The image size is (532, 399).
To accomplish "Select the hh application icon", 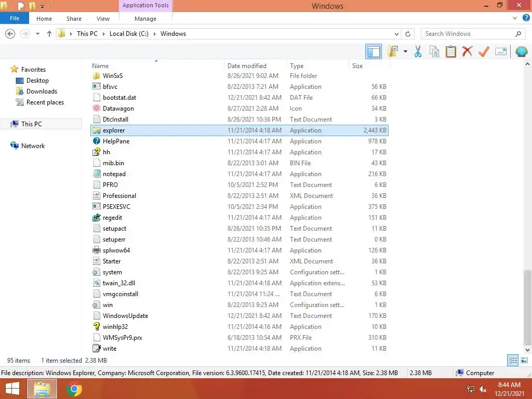I will (97, 152).
